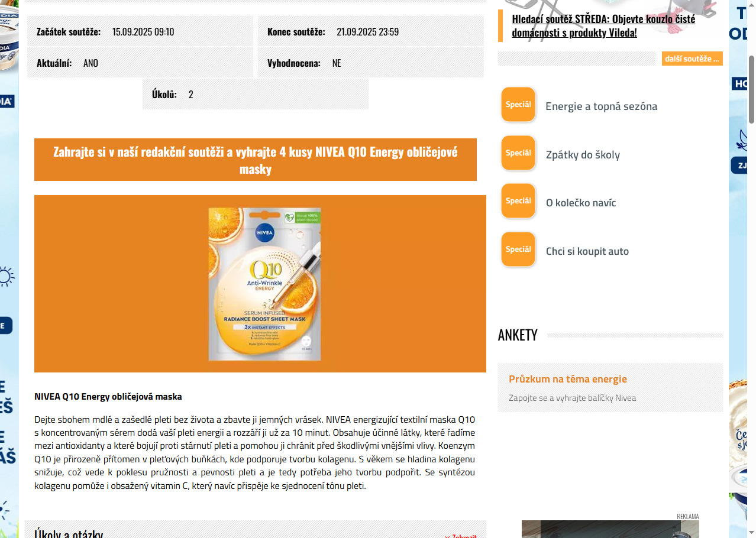
Task: Click the další soutěže button
Action: coord(692,59)
